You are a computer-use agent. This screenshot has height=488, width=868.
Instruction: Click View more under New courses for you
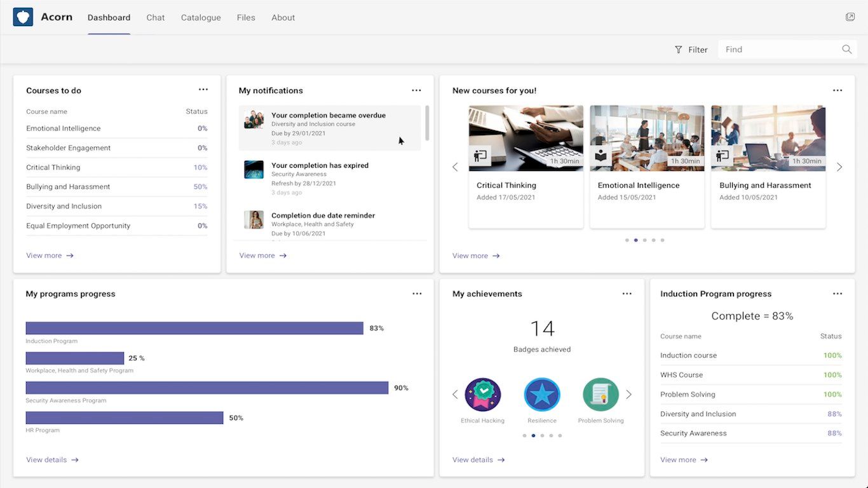pyautogui.click(x=477, y=255)
